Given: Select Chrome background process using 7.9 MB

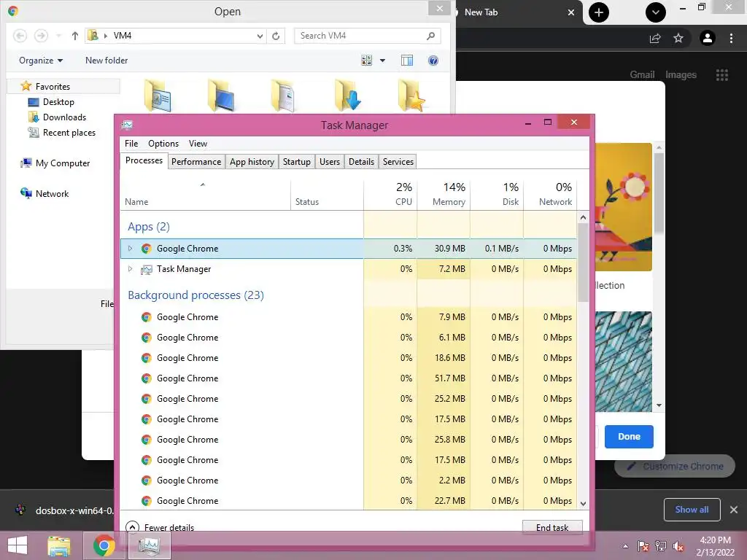Looking at the screenshot, I should [x=349, y=317].
